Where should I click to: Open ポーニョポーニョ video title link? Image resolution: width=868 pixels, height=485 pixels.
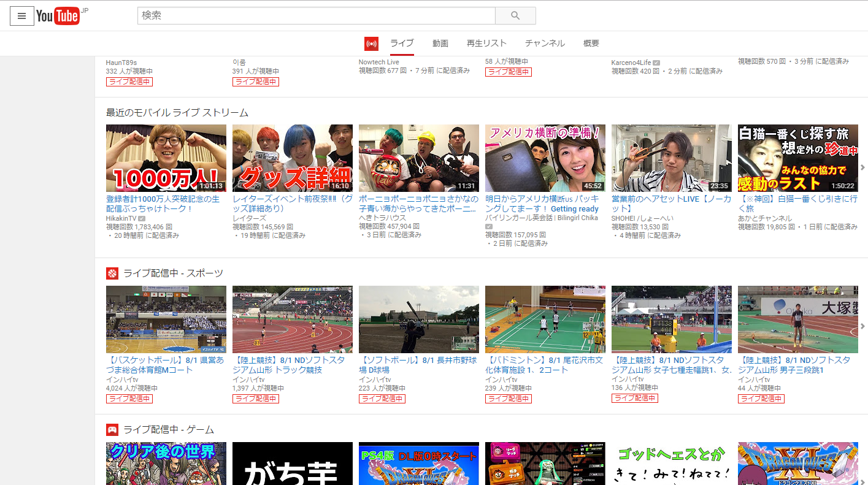(x=419, y=204)
